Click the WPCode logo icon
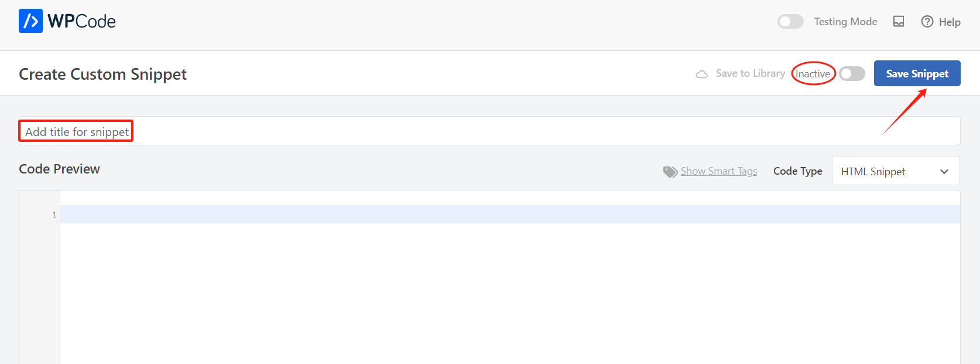980x364 pixels. coord(30,21)
